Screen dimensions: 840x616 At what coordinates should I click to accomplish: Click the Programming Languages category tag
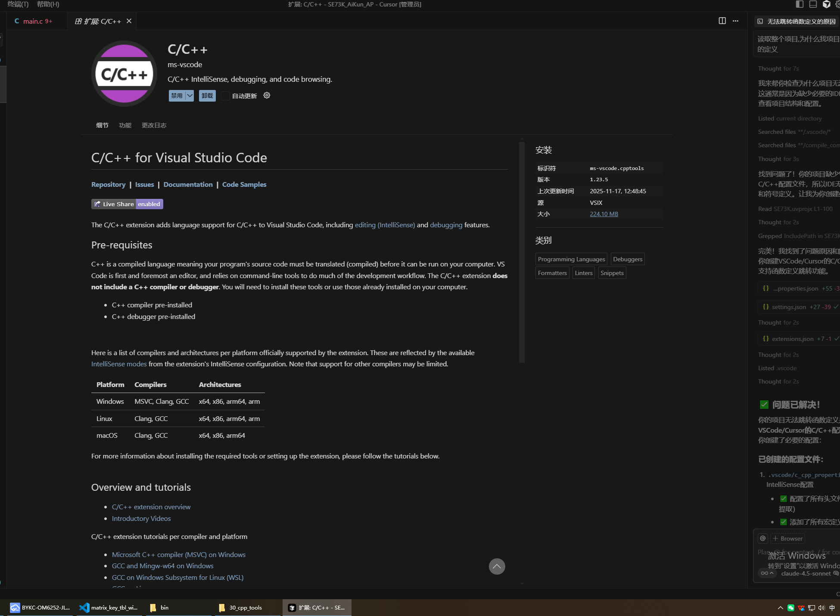pos(571,259)
